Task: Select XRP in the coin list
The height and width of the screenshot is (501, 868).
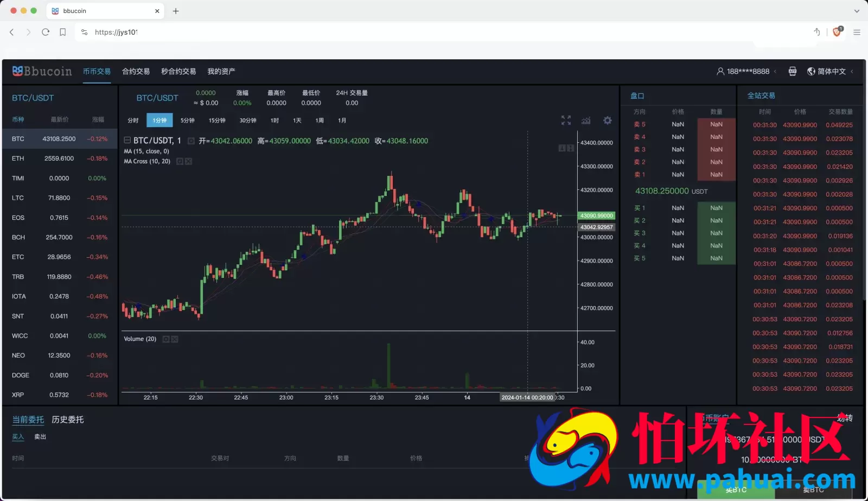Action: (x=60, y=395)
